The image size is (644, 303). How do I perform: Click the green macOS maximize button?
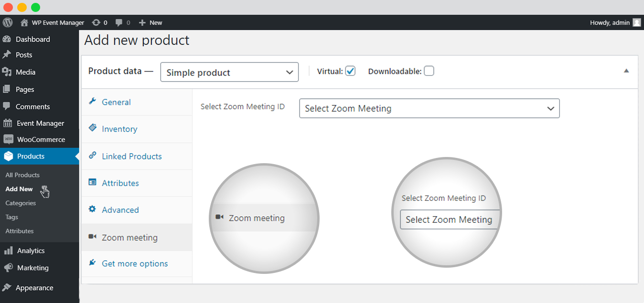point(36,7)
